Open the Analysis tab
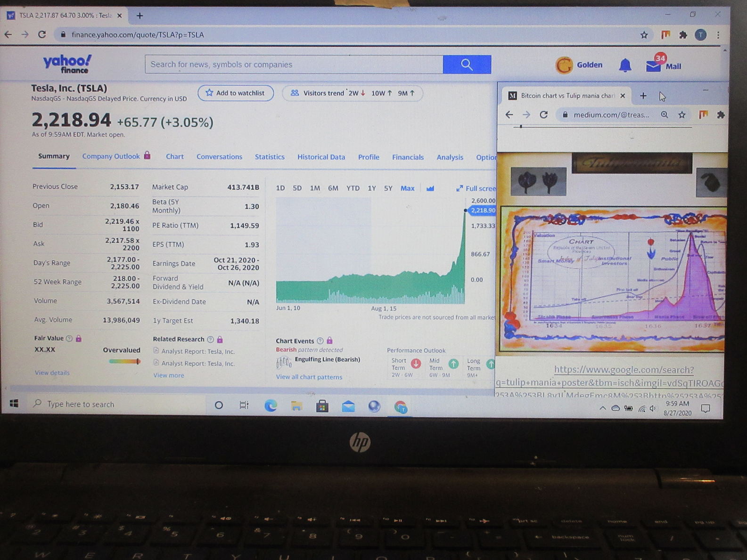747x560 pixels. (x=450, y=157)
